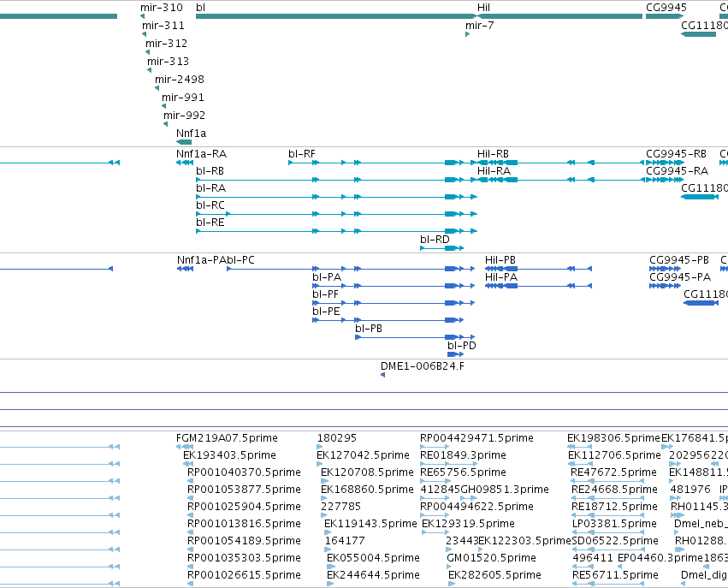
Task: Click the CG9945-PA protein label
Action: coord(680,277)
